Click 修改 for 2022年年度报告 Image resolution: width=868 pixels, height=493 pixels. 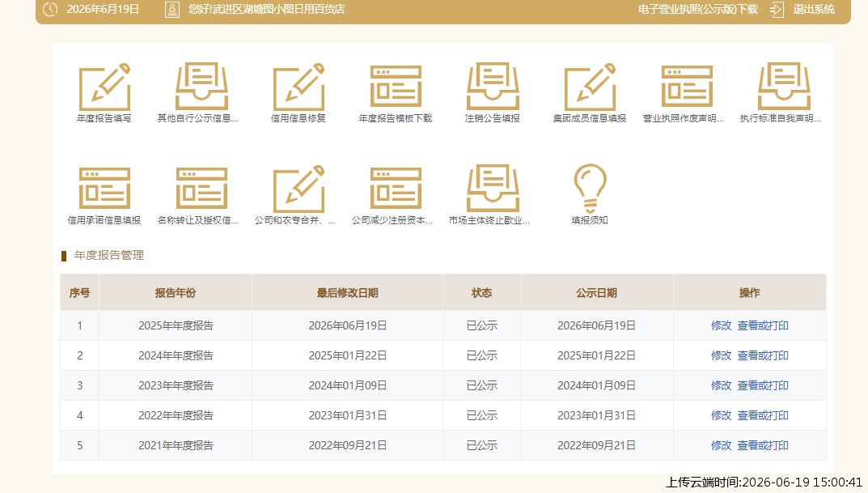[722, 415]
